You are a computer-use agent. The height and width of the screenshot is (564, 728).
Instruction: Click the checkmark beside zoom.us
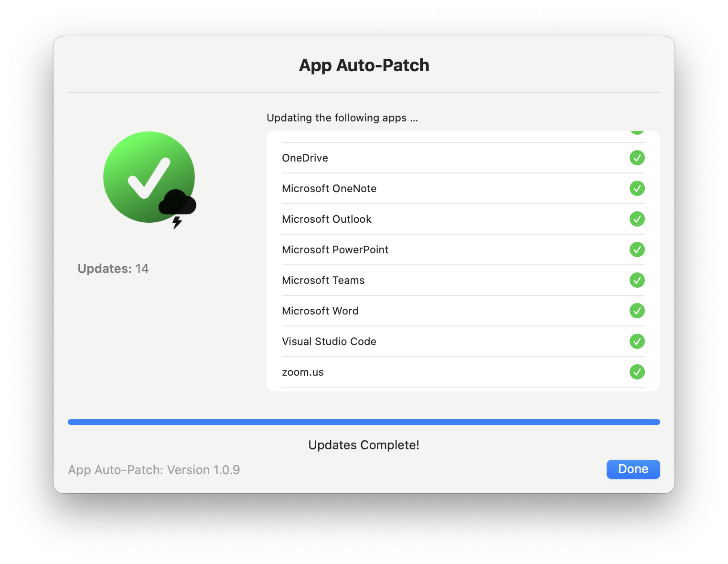pos(637,372)
